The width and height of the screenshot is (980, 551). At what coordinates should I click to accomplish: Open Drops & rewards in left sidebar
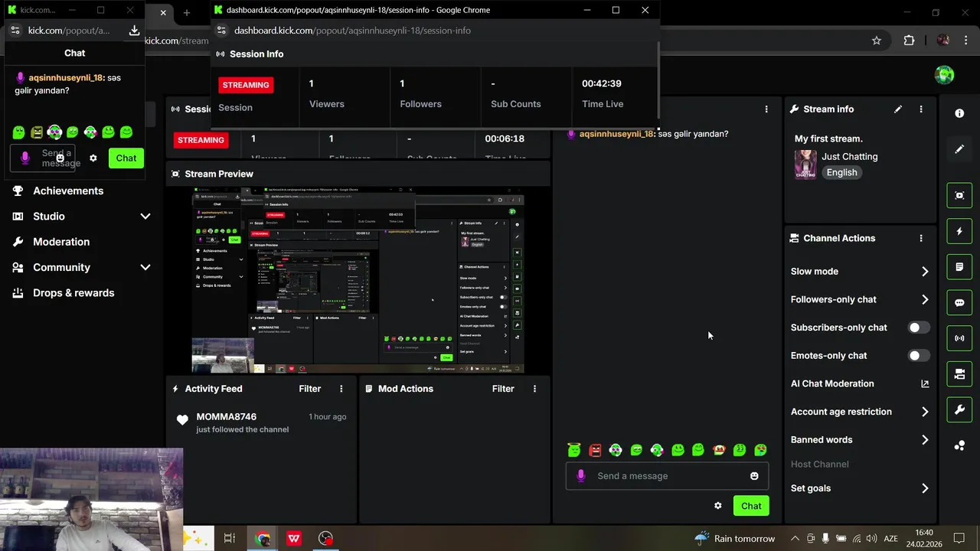click(73, 293)
